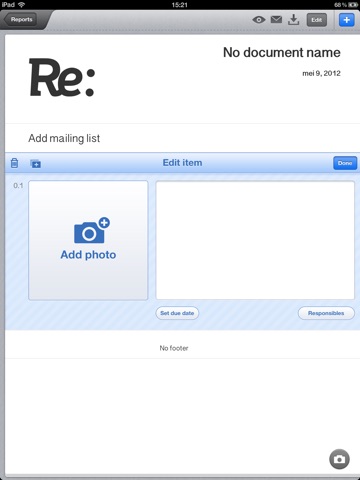Add new item with plus button

(x=346, y=20)
